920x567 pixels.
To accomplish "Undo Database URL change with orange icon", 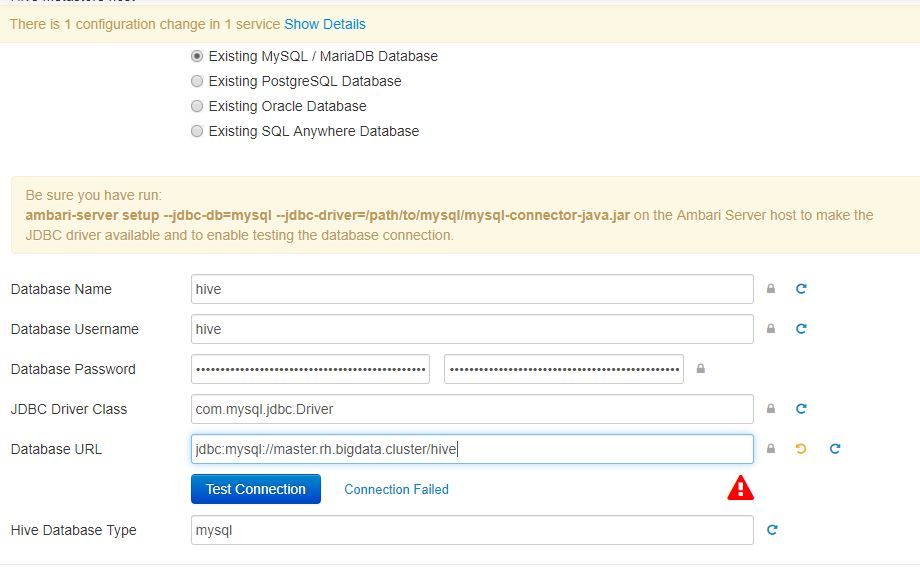I will click(x=801, y=448).
